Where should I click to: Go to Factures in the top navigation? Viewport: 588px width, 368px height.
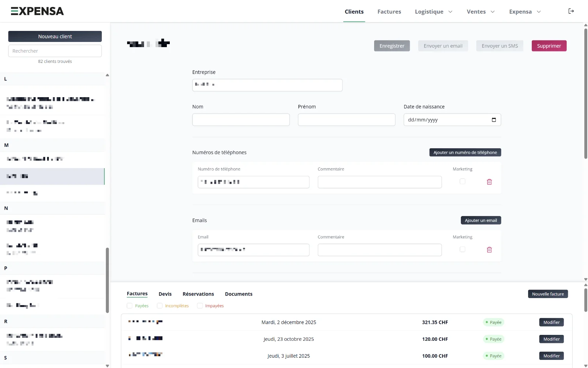389,11
